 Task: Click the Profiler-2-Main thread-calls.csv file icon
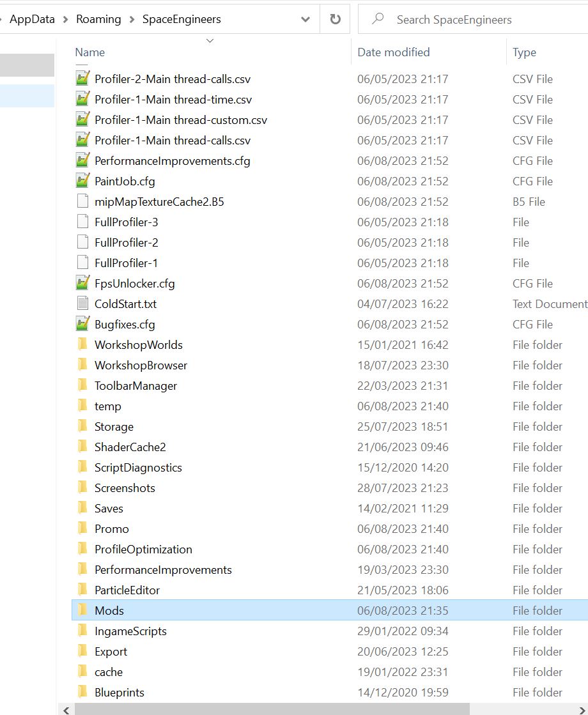82,79
